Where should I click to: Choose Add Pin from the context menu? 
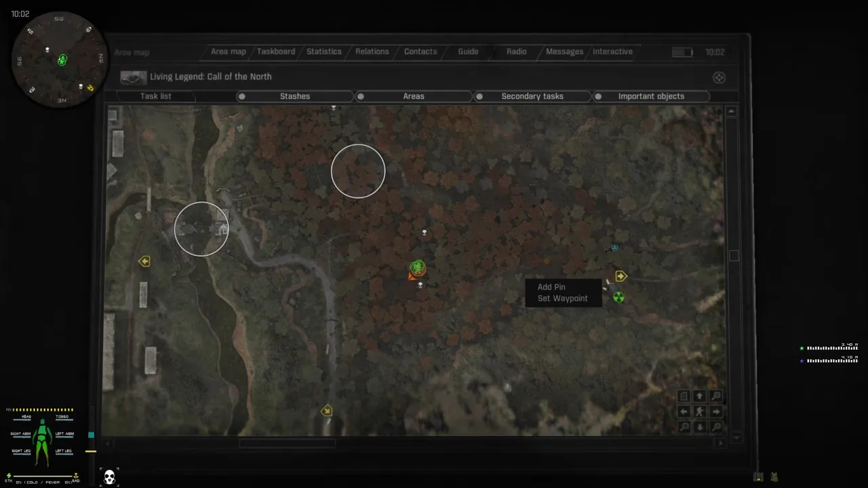(x=551, y=287)
